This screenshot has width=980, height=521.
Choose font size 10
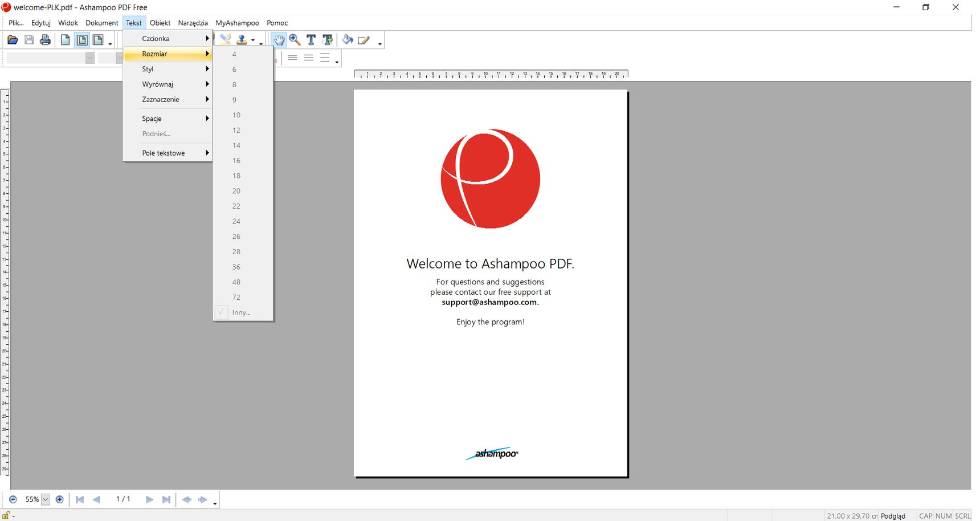pyautogui.click(x=243, y=115)
